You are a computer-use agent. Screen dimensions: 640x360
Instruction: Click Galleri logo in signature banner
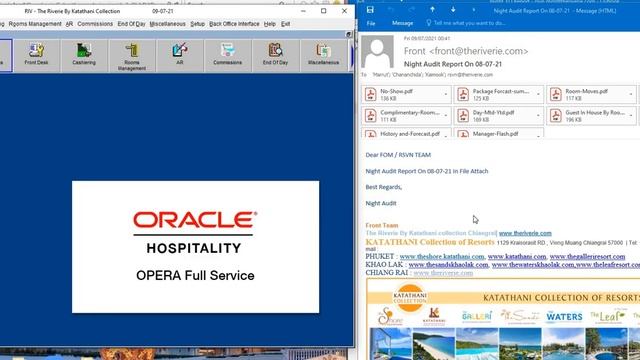click(477, 316)
